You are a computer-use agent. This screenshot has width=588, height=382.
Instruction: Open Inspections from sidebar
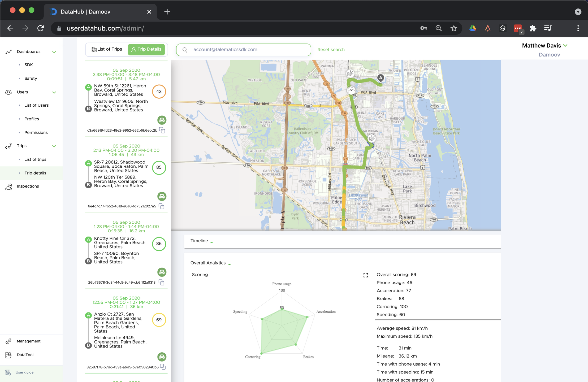point(28,186)
